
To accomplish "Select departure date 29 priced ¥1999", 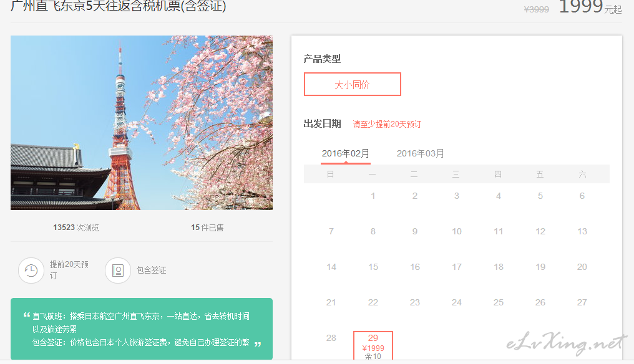I will (x=373, y=346).
